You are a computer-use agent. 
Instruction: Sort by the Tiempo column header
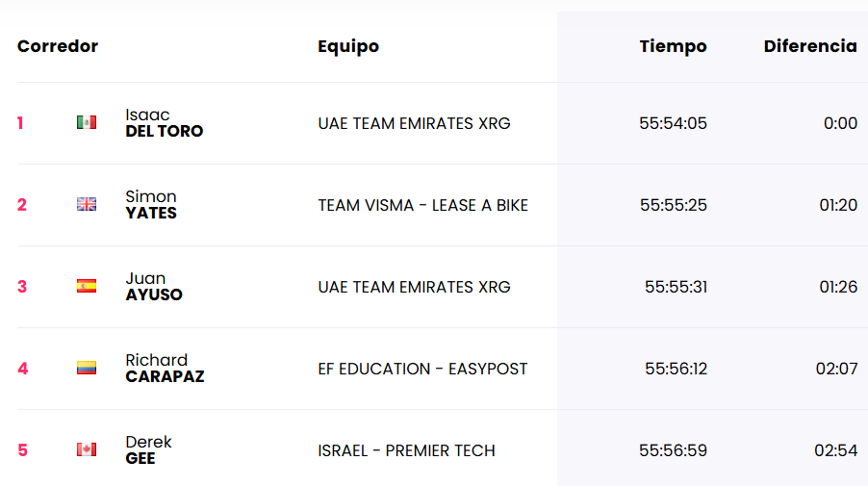(x=674, y=46)
